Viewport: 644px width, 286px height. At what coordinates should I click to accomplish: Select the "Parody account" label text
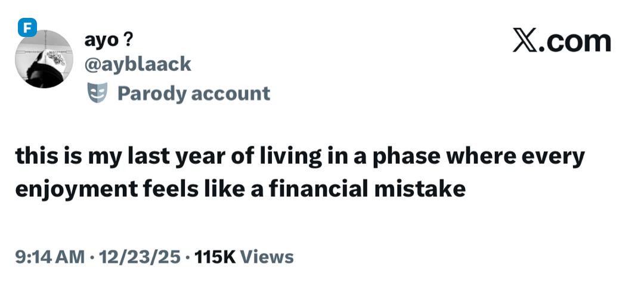click(x=194, y=93)
